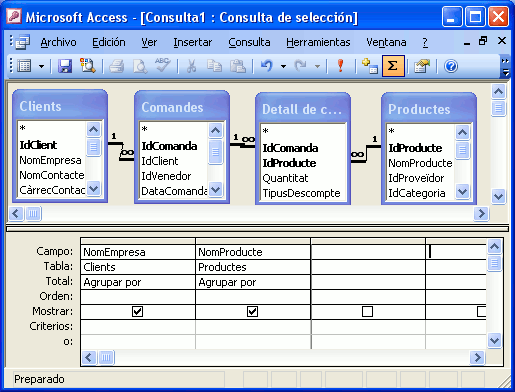Click the Save floppy disk icon
The image size is (515, 392).
65,66
